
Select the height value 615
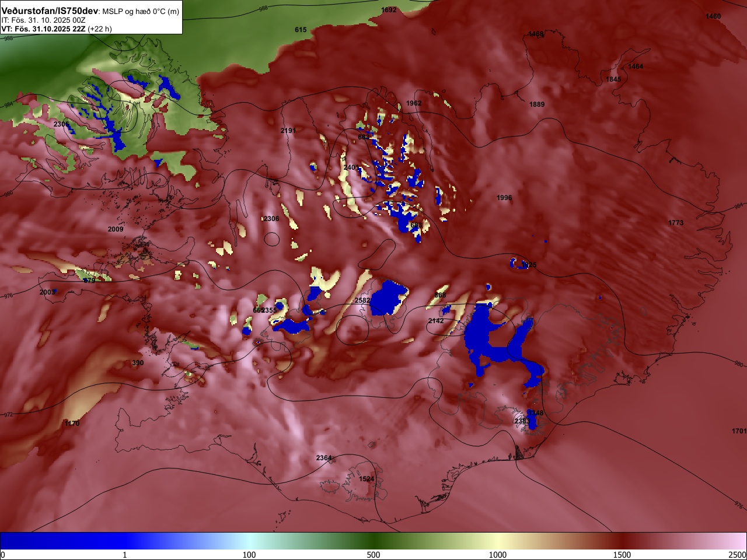pos(301,30)
